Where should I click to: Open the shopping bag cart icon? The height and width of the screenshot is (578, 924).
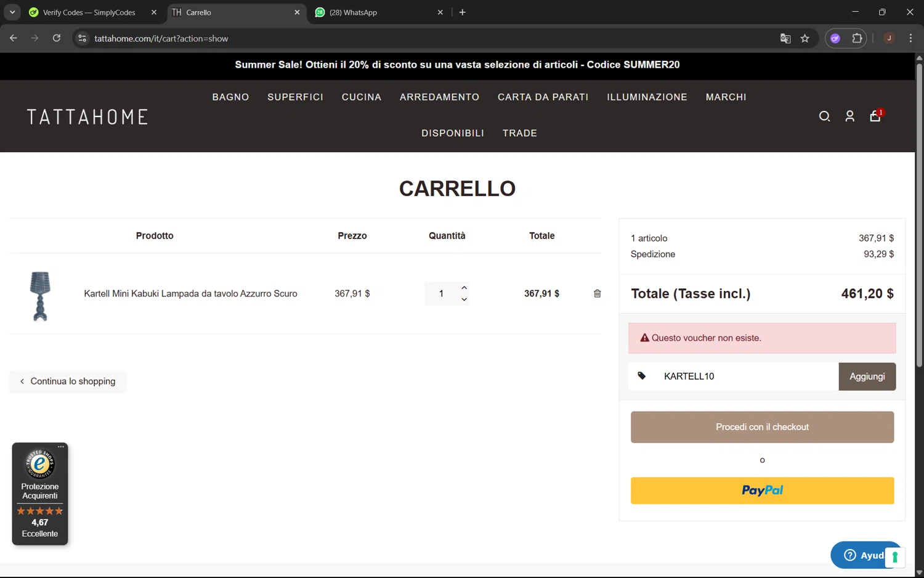[x=875, y=116]
